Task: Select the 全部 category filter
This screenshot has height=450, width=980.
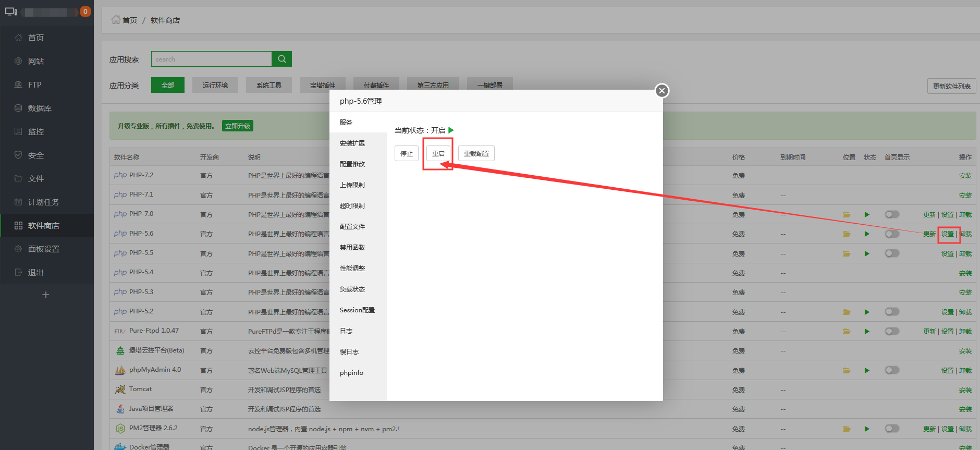Action: pyautogui.click(x=168, y=85)
